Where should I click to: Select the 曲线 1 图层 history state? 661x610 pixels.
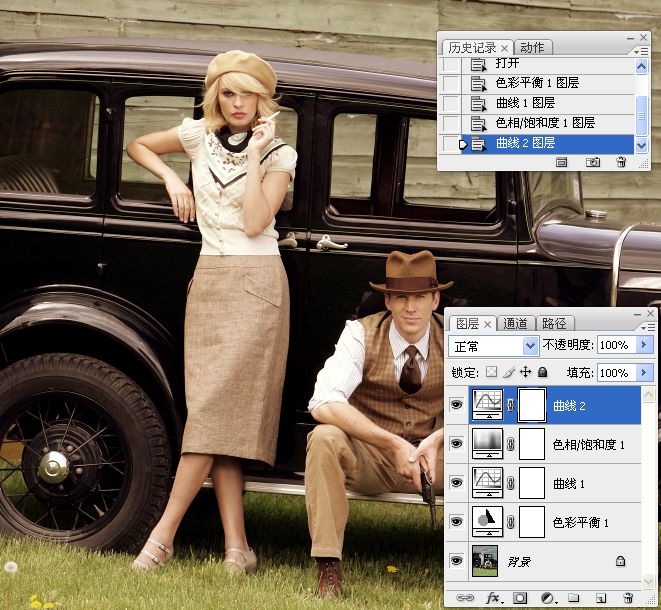(525, 103)
